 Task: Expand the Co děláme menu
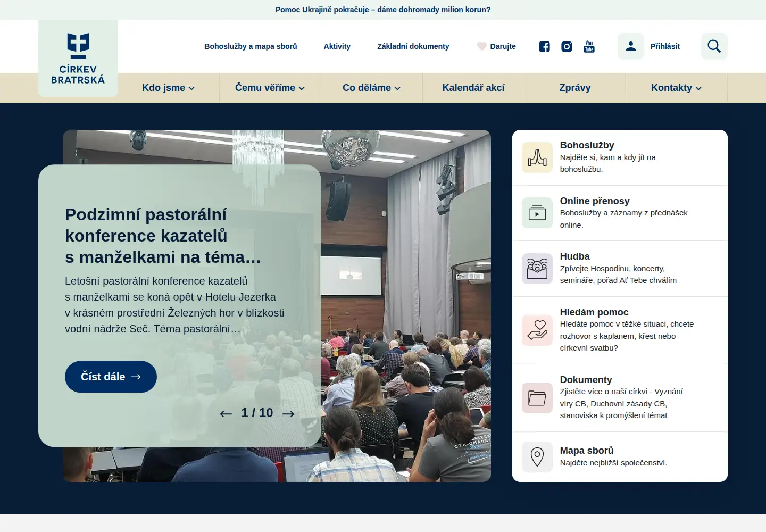371,88
